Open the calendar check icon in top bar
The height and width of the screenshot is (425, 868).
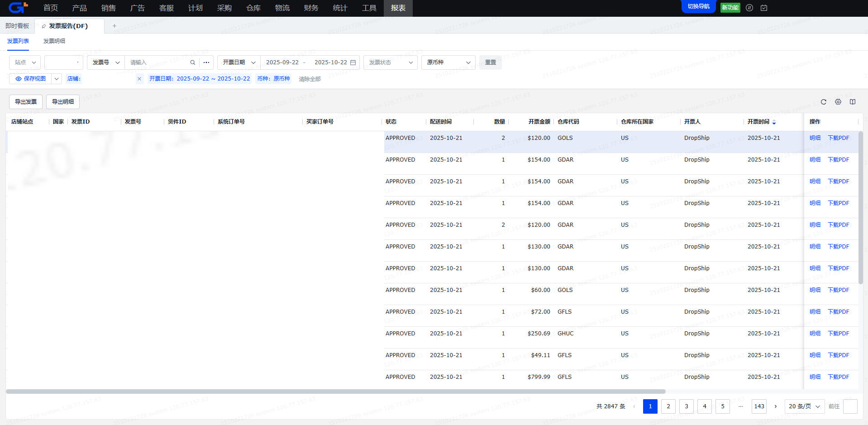tap(764, 8)
